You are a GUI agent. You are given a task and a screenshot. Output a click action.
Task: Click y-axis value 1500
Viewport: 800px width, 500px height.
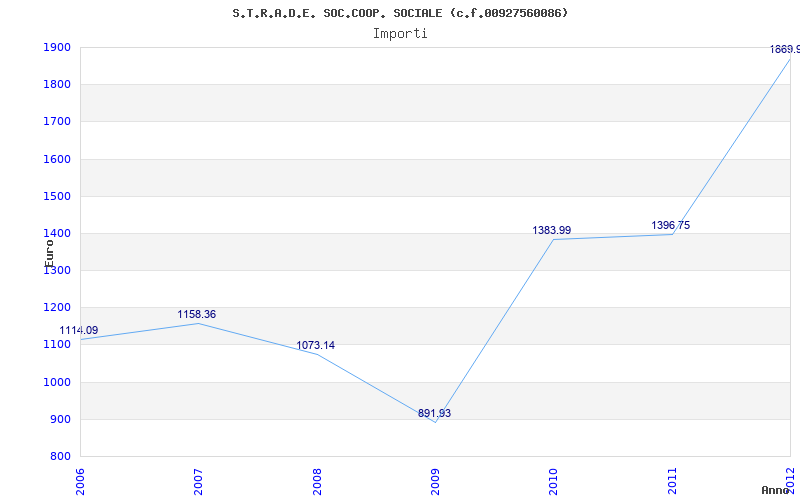(x=56, y=196)
